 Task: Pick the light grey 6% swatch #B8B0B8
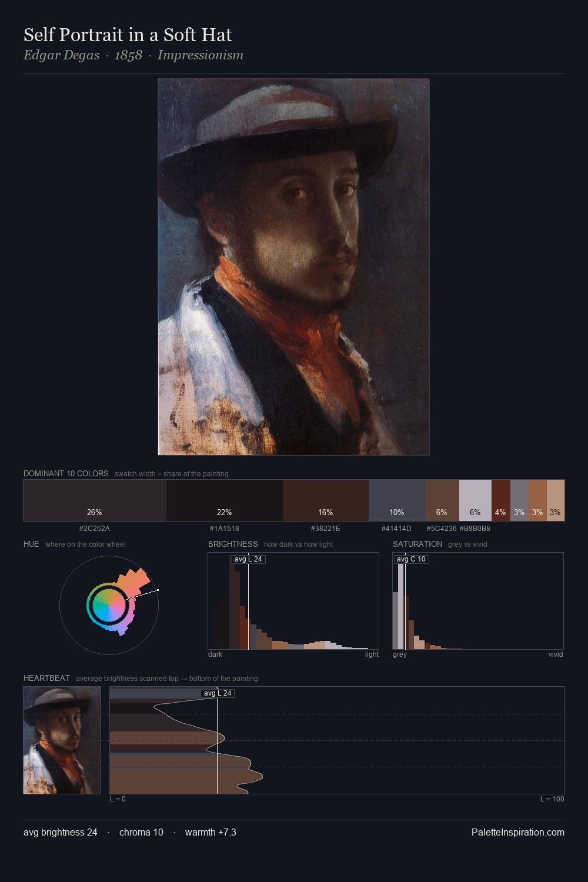pyautogui.click(x=475, y=500)
